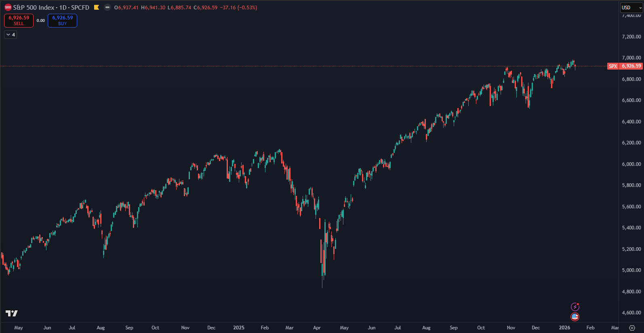
Task: Click the spread value 0.00
Action: point(41,21)
